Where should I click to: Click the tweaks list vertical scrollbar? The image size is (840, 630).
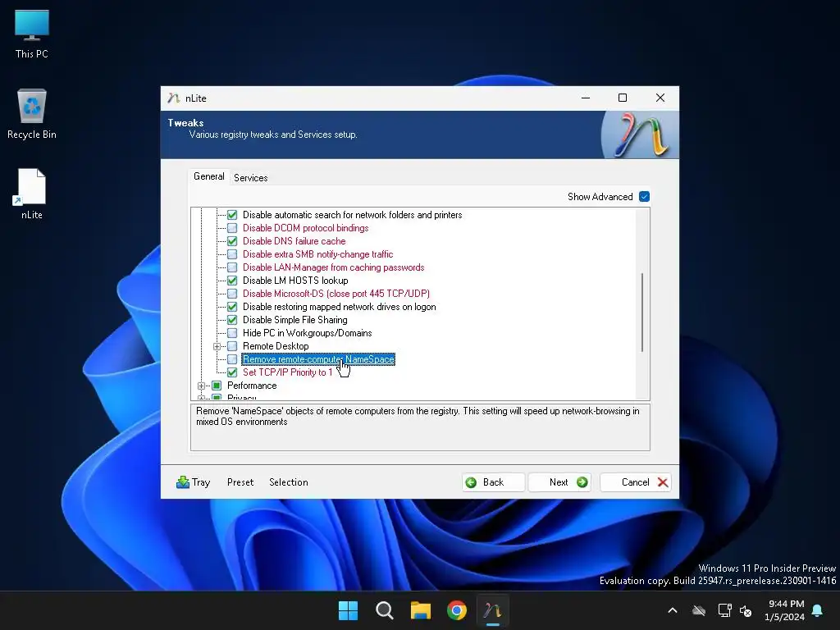(x=641, y=313)
